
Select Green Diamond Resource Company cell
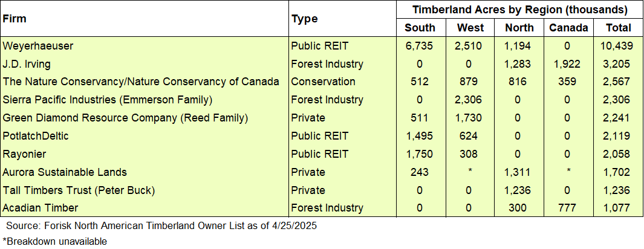coord(117,118)
